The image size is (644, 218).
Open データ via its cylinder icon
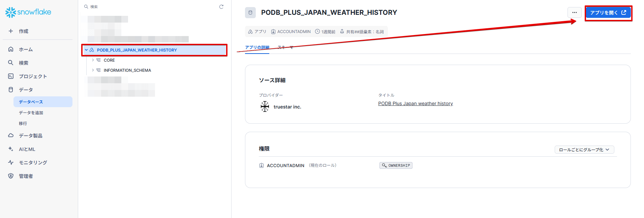(x=11, y=90)
